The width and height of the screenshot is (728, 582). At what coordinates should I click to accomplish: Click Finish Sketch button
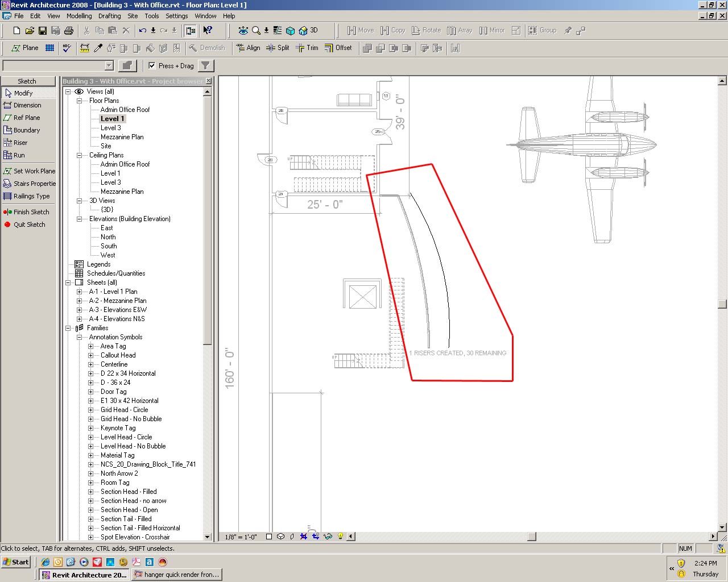(30, 212)
